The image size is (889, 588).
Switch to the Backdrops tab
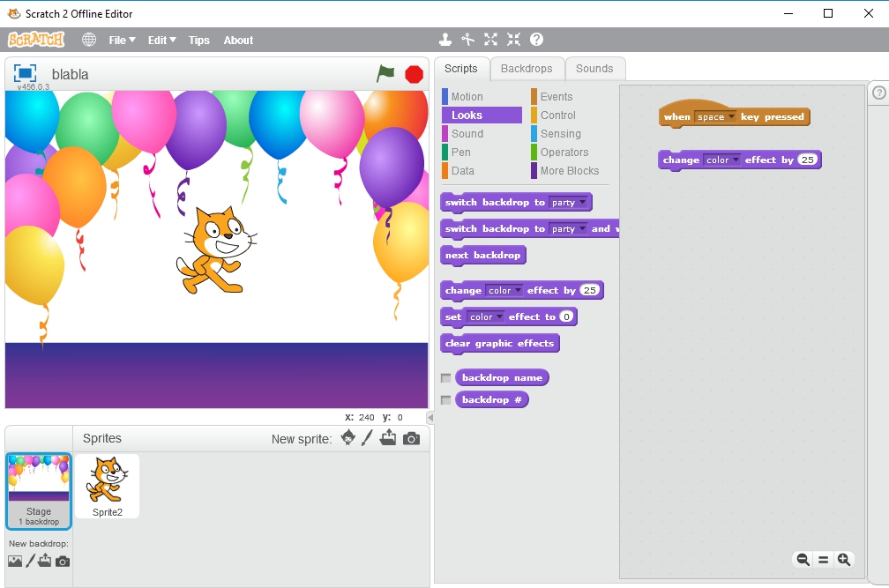tap(527, 69)
